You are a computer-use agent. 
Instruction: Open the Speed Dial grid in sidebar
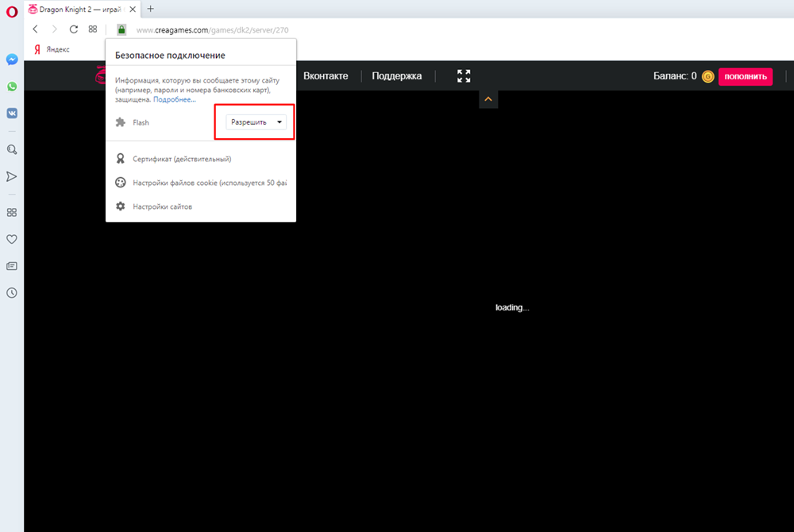(x=12, y=212)
